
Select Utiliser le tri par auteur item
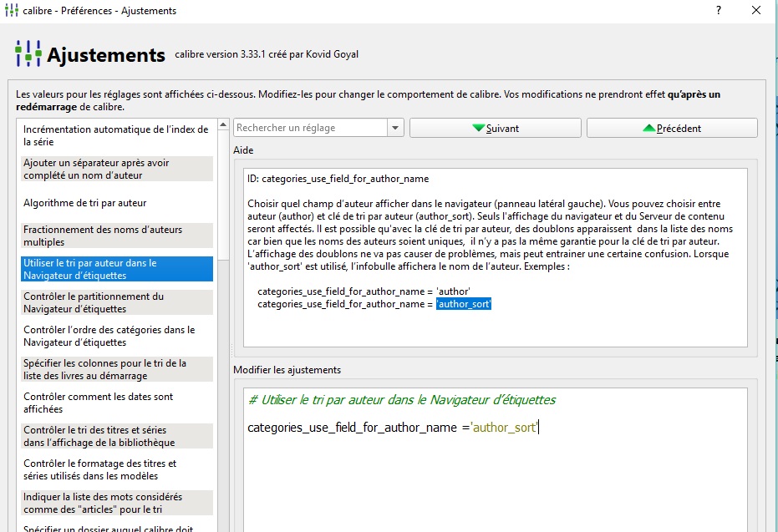click(x=117, y=269)
